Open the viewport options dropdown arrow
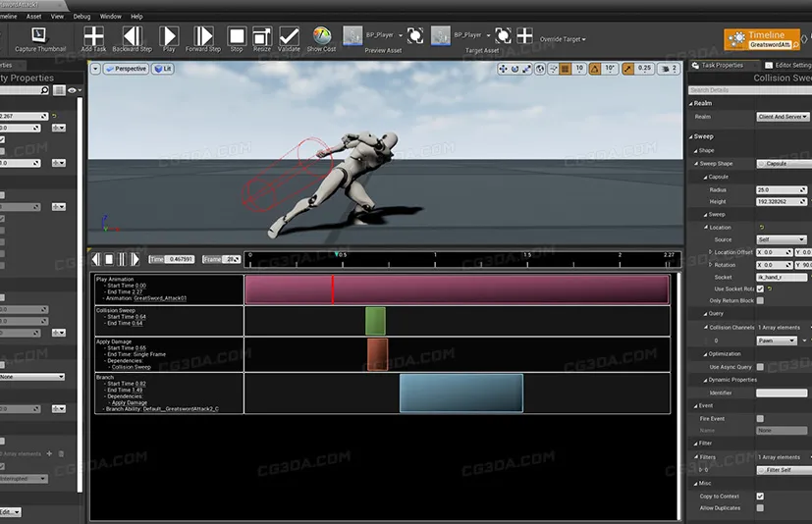The image size is (812, 524). 95,69
